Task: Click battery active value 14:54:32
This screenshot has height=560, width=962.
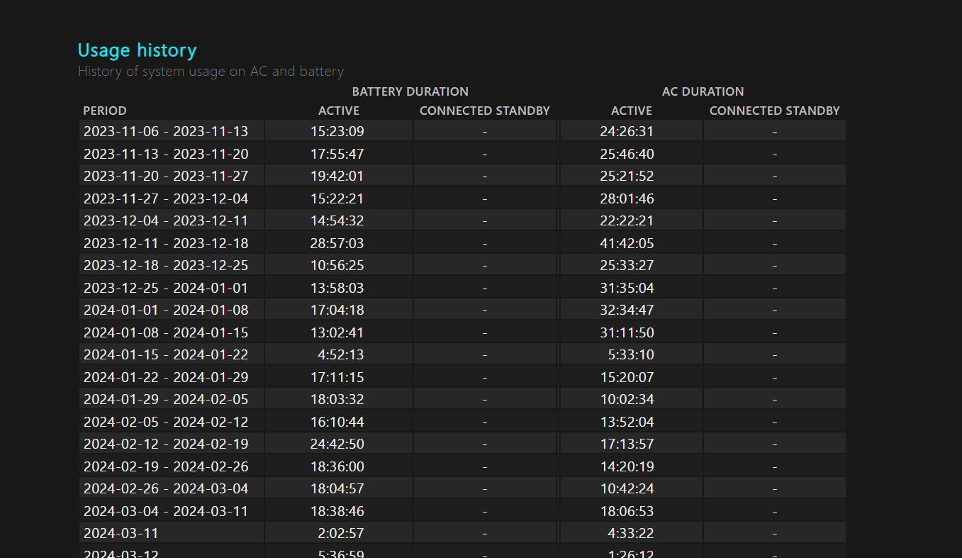Action: (x=337, y=220)
